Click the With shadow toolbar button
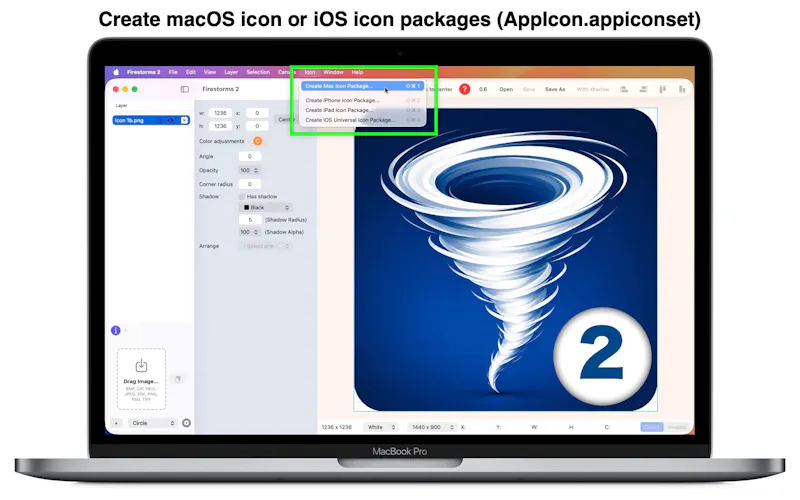800x500 pixels. click(593, 89)
